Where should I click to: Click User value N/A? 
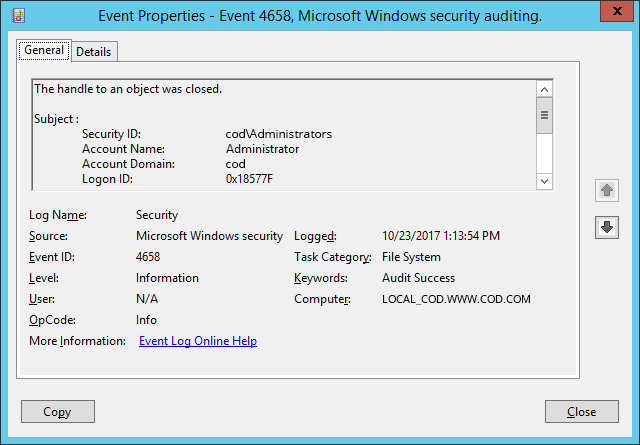tap(147, 299)
